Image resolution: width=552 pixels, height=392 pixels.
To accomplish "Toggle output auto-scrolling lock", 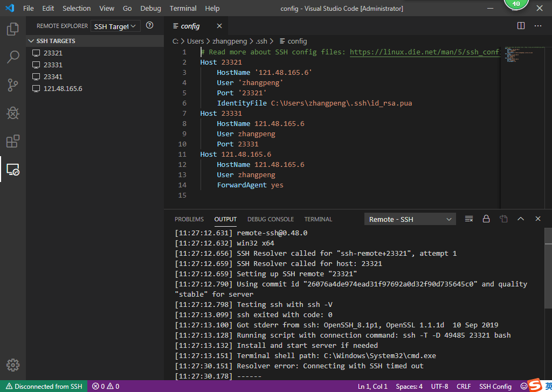I will [486, 219].
